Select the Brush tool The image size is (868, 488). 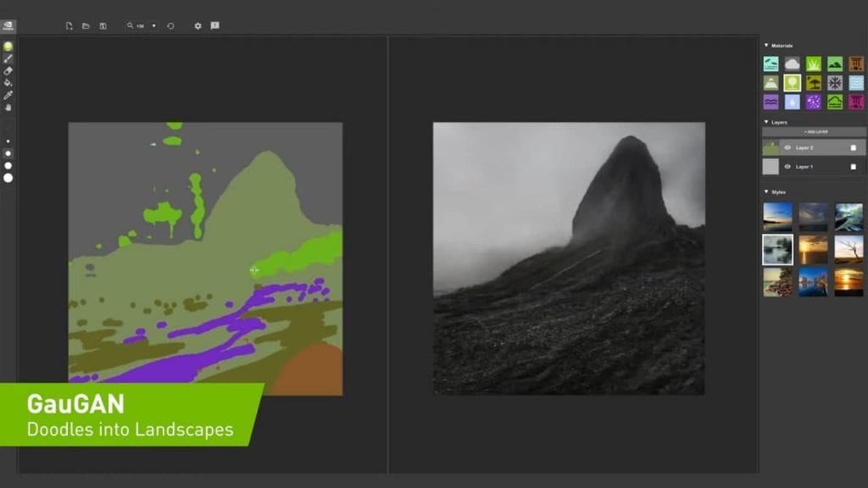pos(8,58)
